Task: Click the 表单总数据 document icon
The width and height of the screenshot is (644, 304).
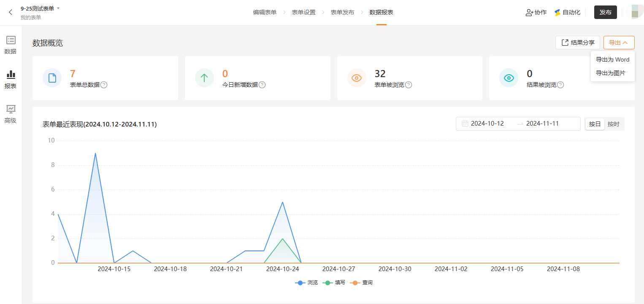Action: tap(52, 78)
